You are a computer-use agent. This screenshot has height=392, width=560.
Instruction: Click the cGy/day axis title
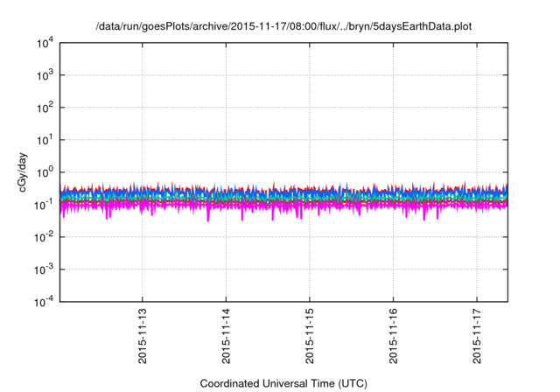point(23,172)
